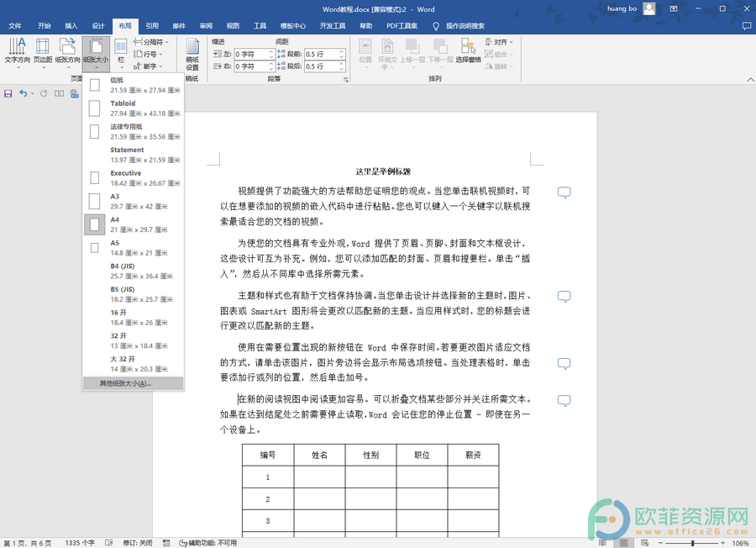Choose B5 (JIS) paper size

click(133, 294)
